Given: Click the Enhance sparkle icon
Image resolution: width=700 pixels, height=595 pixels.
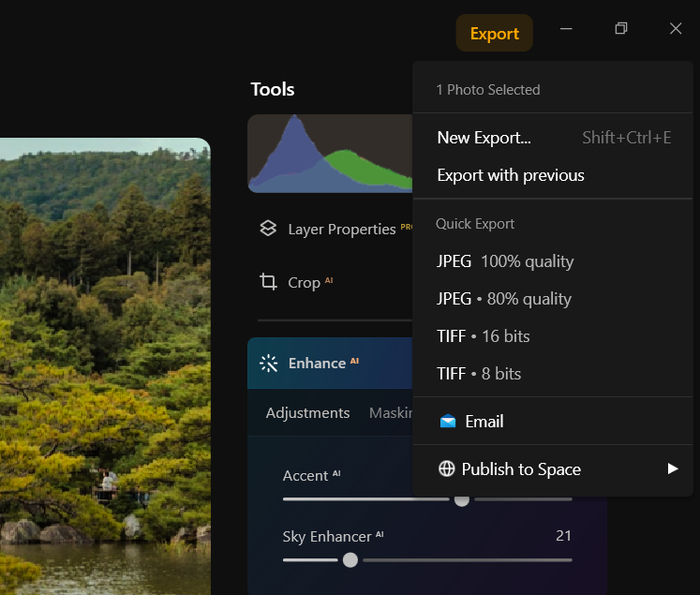Looking at the screenshot, I should [x=268, y=363].
